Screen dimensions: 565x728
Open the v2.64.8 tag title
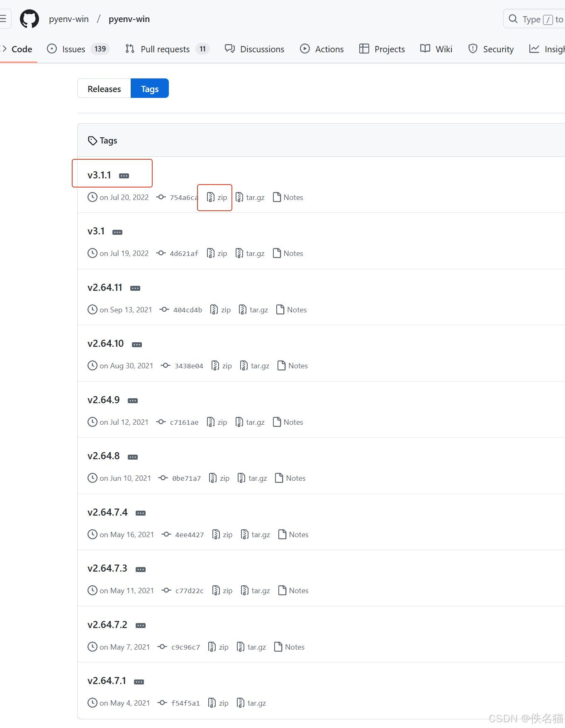click(103, 456)
